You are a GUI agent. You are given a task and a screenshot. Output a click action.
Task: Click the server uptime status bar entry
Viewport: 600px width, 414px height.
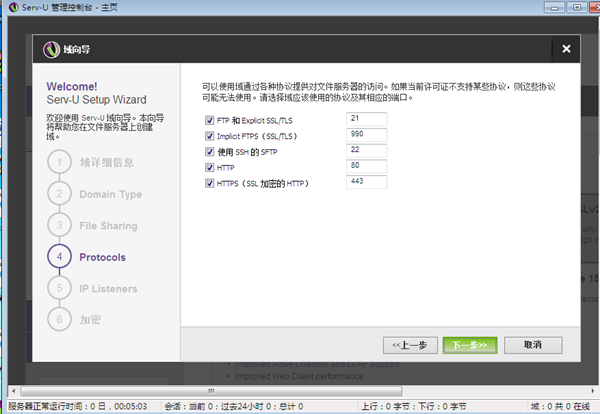78,406
